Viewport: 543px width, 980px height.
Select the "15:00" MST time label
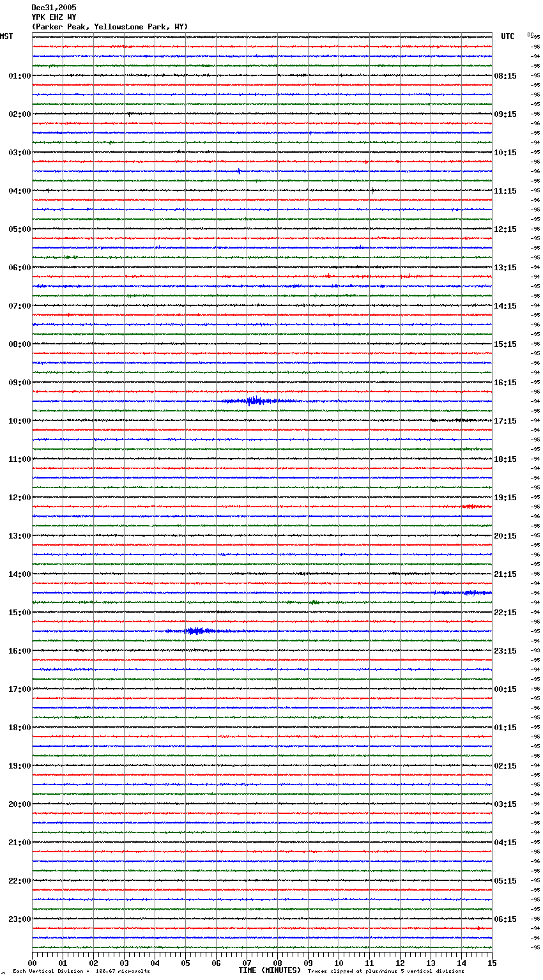click(x=20, y=613)
